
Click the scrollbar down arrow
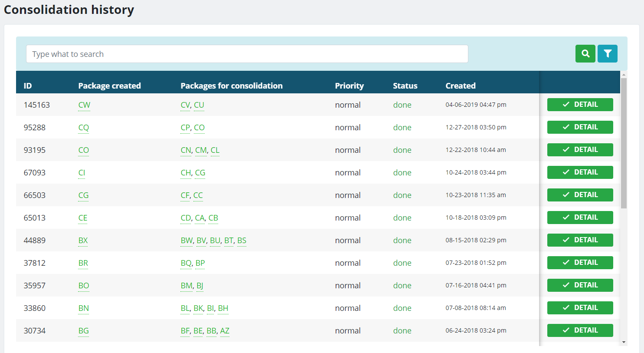click(624, 342)
